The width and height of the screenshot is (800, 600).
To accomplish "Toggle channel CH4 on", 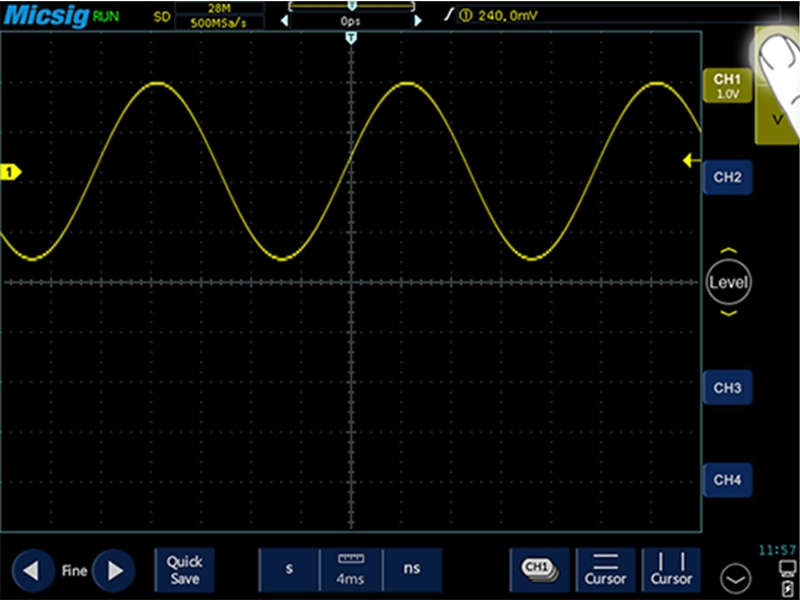I will 727,480.
